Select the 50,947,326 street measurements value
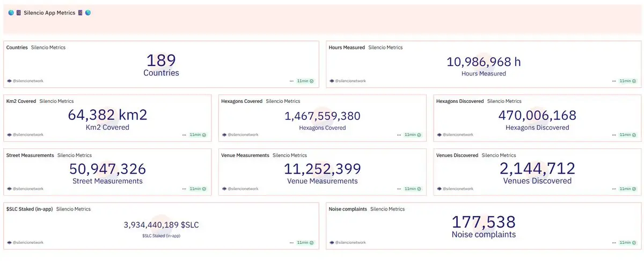This screenshot has width=644, height=261. coord(107,169)
